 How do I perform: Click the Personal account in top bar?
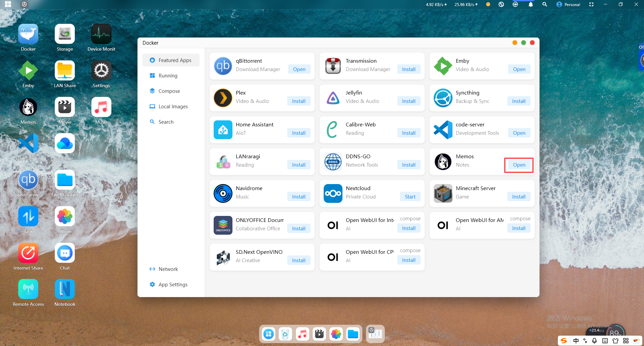(568, 4)
